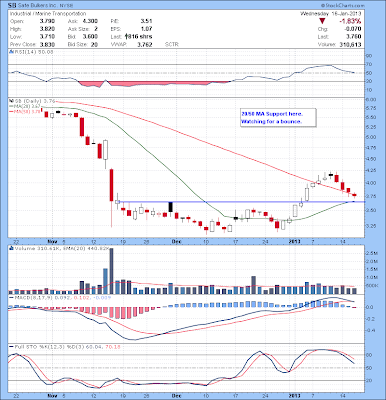Click the High price value 3.820
Image resolution: width=386 pixels, height=400 pixels.
click(x=47, y=29)
